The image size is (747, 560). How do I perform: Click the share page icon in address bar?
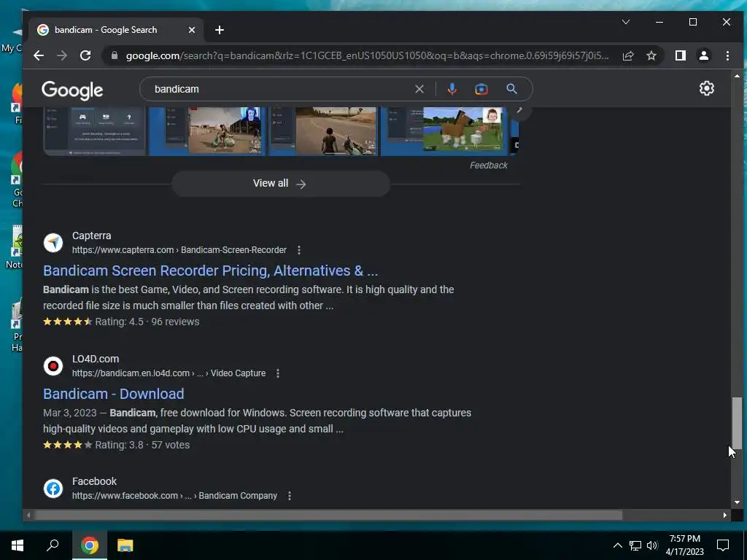(628, 55)
